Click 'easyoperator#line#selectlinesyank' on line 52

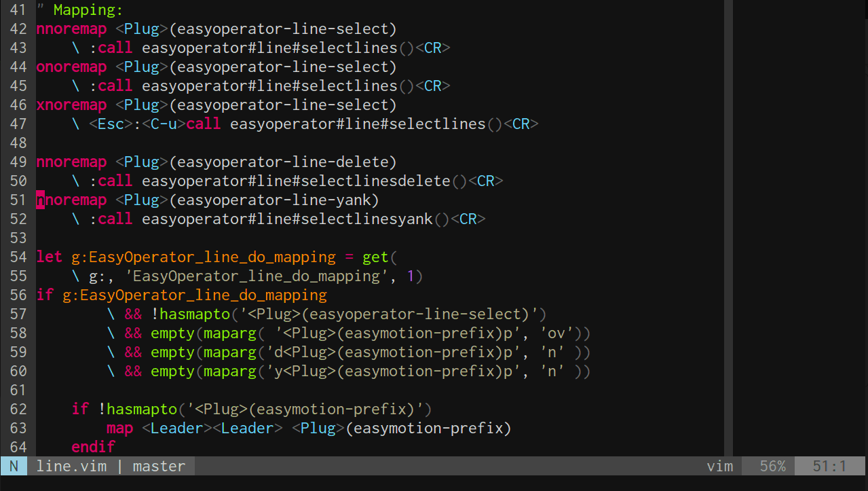click(x=288, y=219)
